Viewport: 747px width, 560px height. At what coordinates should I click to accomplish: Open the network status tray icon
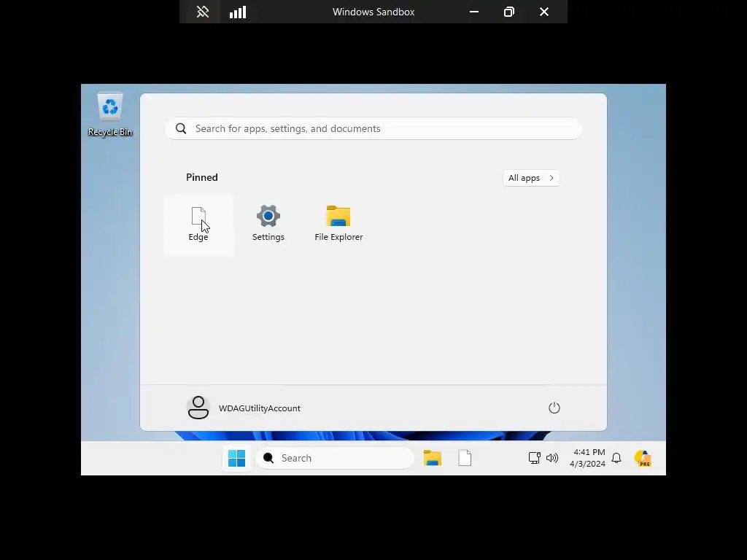(535, 458)
